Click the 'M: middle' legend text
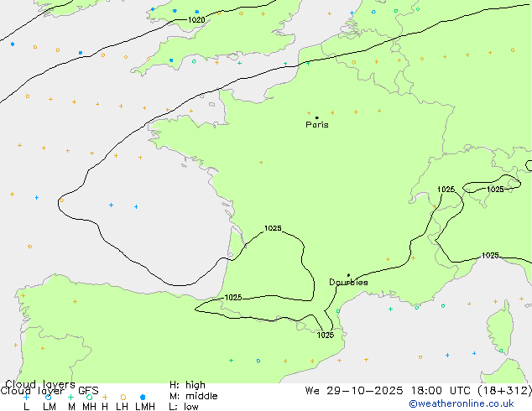Screen dimensions: 532x411 193,396
